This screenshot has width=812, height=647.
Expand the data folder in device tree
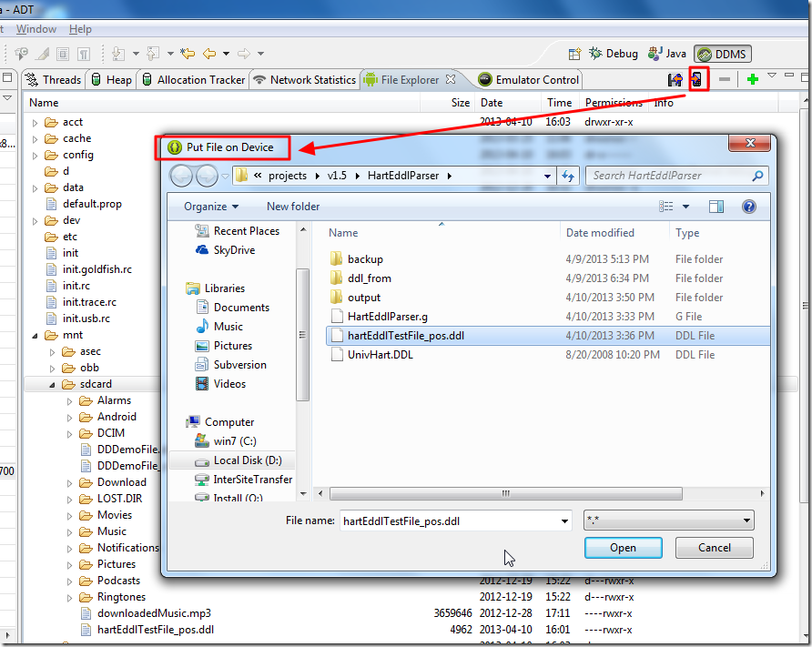click(35, 188)
